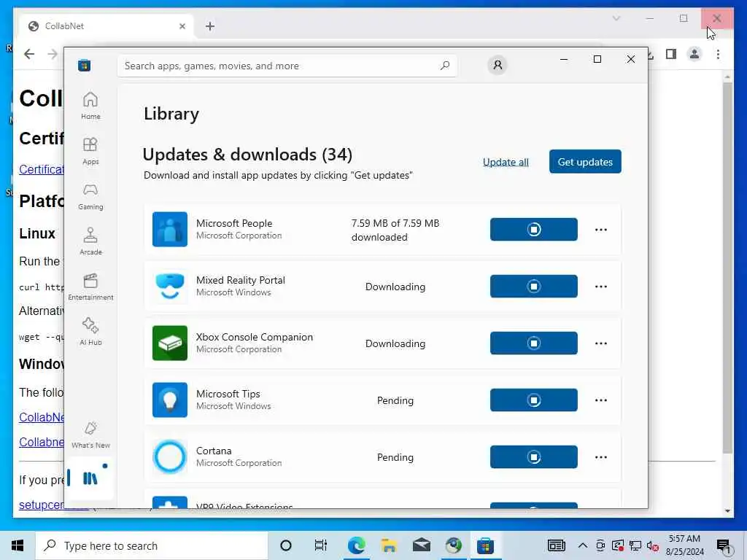The image size is (747, 560).
Task: Open AI Hub in Store sidebar
Action: 90,332
